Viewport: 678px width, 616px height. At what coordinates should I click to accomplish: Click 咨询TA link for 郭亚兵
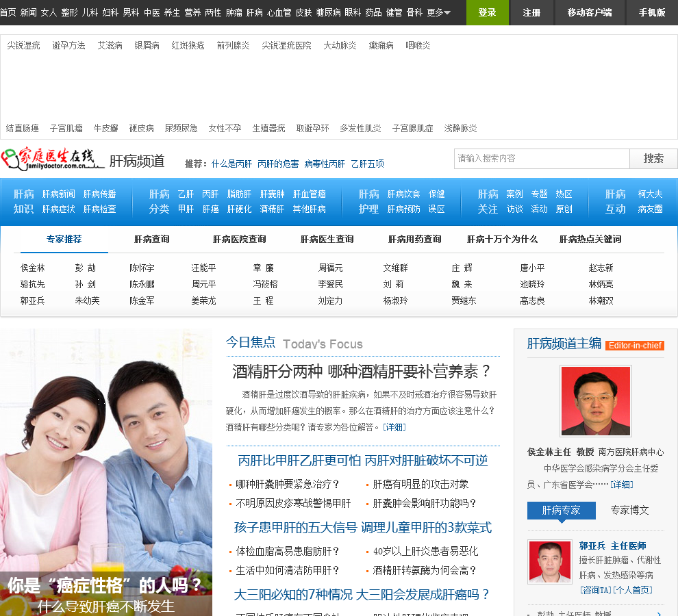click(x=595, y=590)
